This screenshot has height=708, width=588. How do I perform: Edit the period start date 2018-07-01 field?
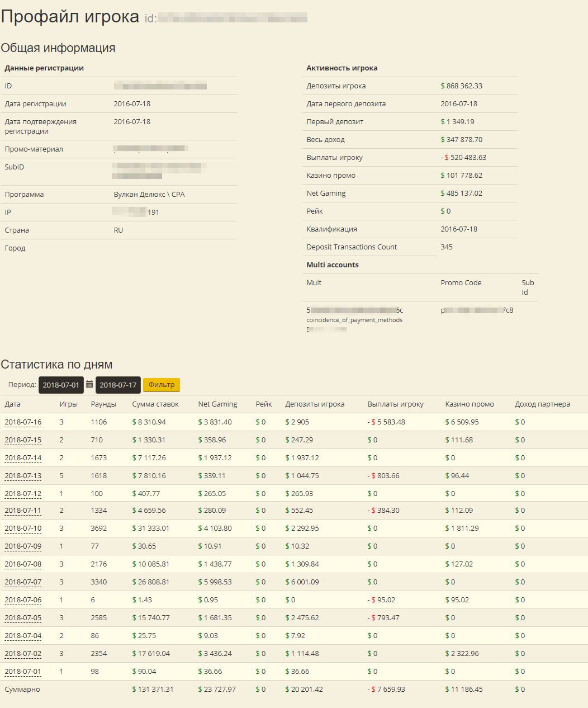[61, 385]
